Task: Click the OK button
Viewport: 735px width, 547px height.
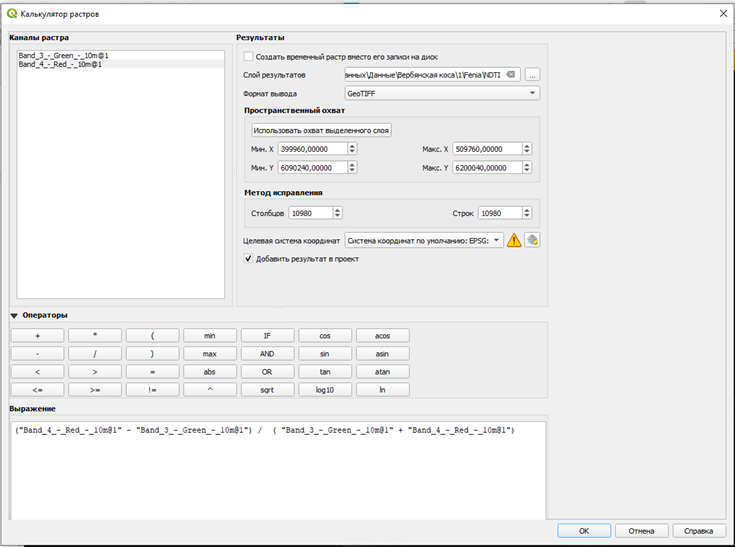Action: [x=584, y=531]
